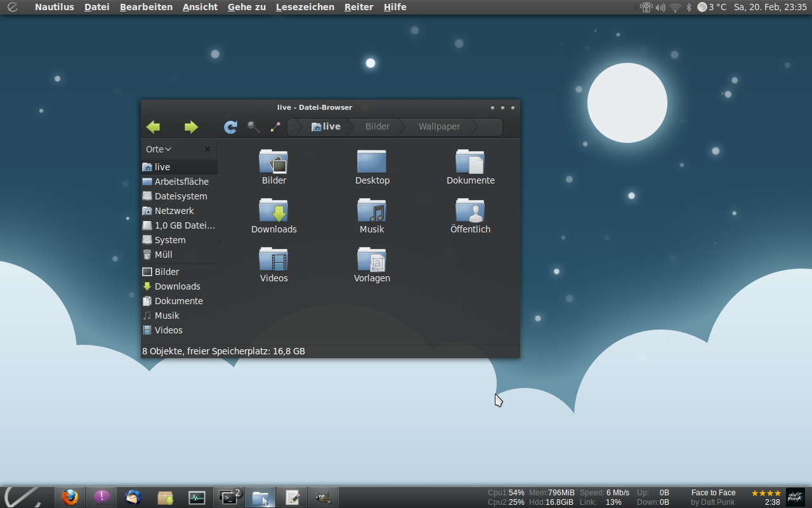Screen dimensions: 812x508
Task: Jump to Wallpaper in the path bar
Action: (439, 126)
